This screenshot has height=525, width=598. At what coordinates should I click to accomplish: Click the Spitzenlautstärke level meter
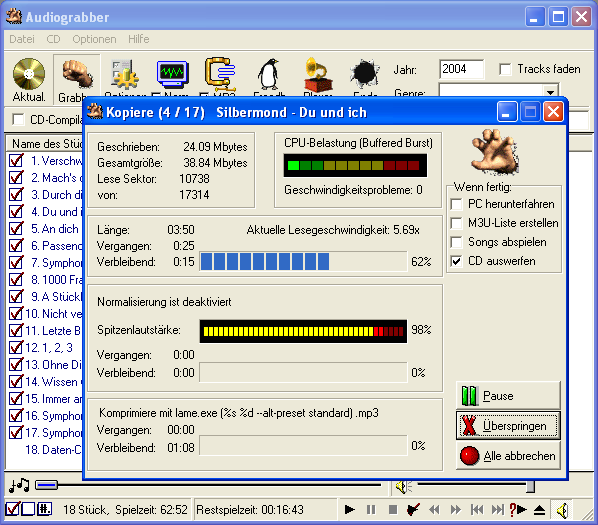click(304, 331)
